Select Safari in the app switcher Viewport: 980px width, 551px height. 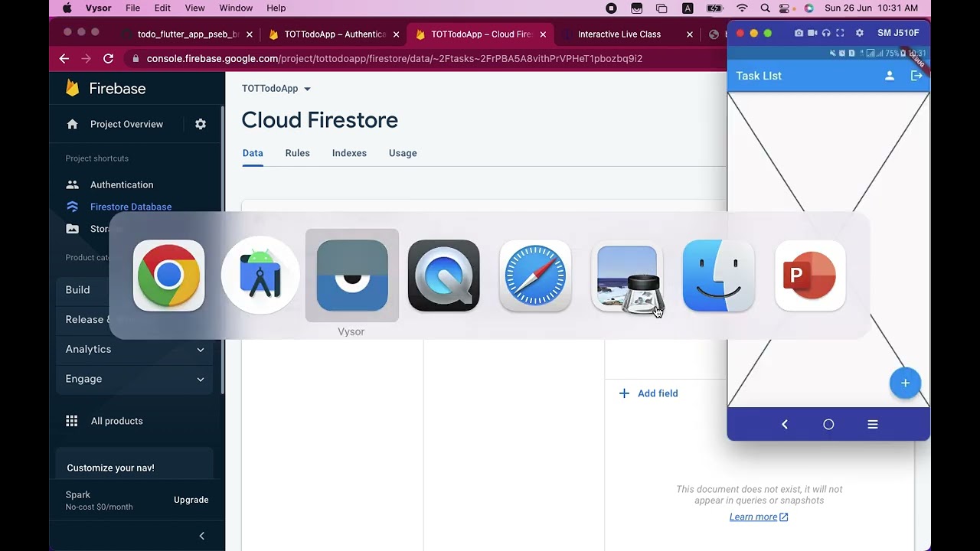[x=535, y=275]
